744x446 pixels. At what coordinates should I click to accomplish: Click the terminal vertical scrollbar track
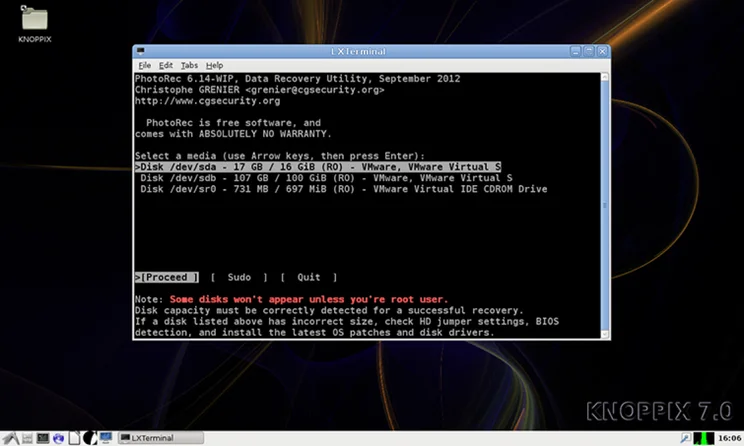[x=605, y=205]
